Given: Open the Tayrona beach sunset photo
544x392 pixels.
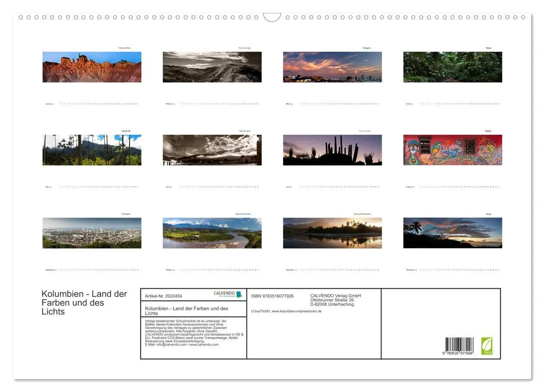Looking at the screenshot, I should click(332, 233).
